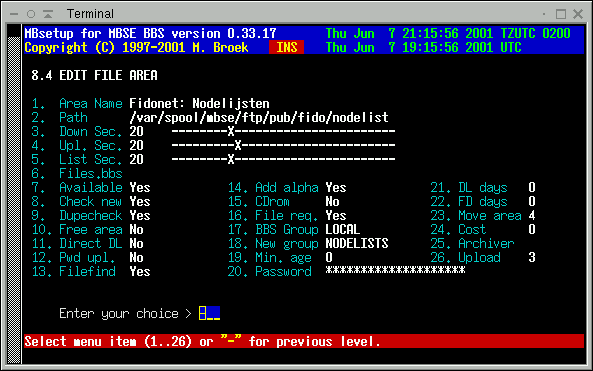
Task: Click the Move area label
Action: 490,215
